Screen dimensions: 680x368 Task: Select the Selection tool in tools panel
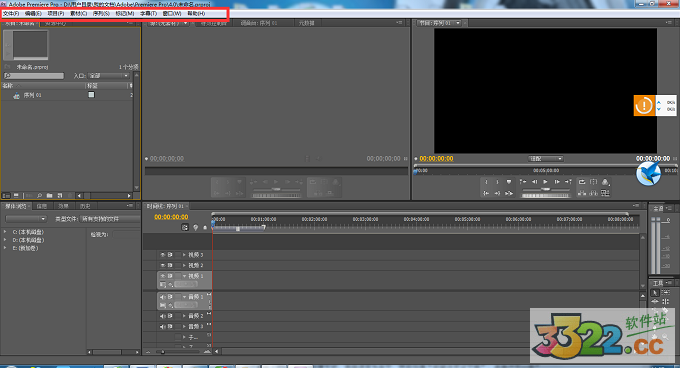[x=655, y=293]
